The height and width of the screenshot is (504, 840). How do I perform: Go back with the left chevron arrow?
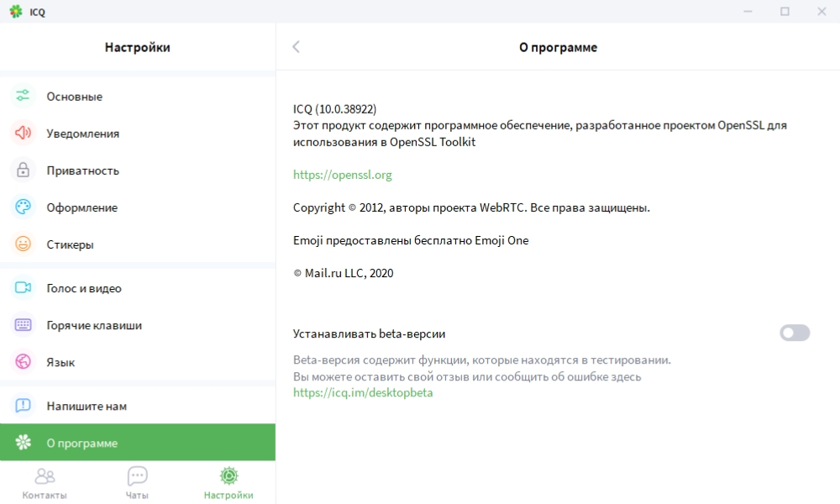coord(296,47)
